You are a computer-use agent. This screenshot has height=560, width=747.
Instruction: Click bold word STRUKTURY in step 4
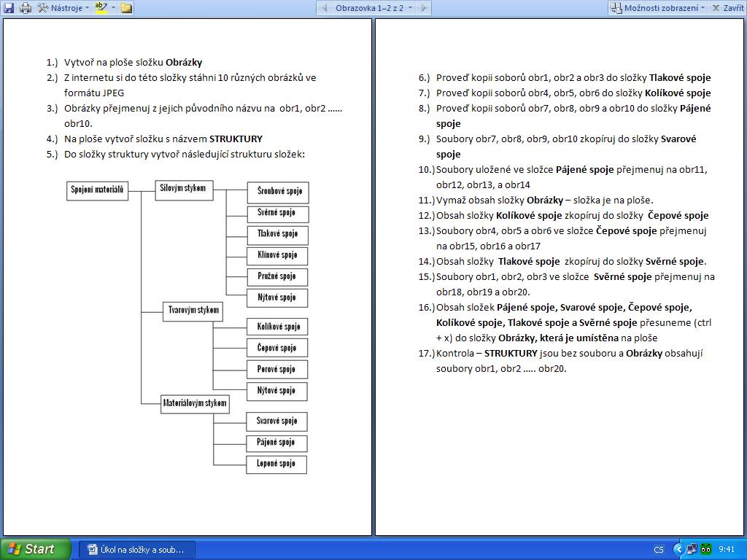[236, 139]
